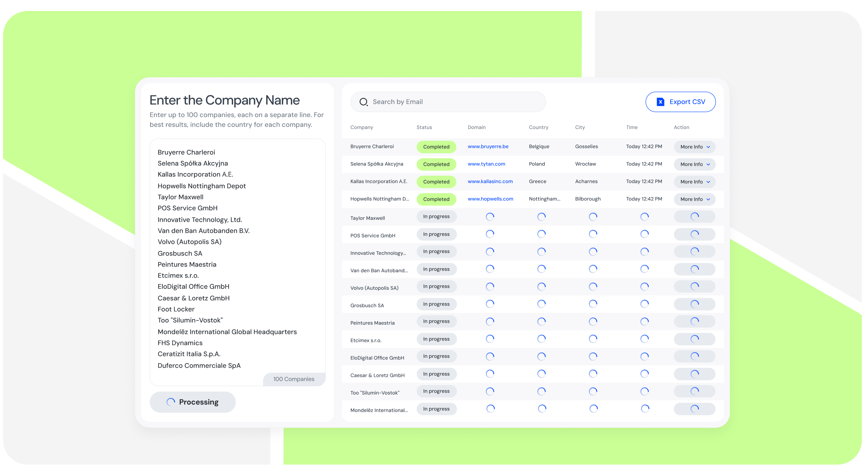The image size is (868, 475).
Task: Click the Company column header
Action: click(x=362, y=127)
